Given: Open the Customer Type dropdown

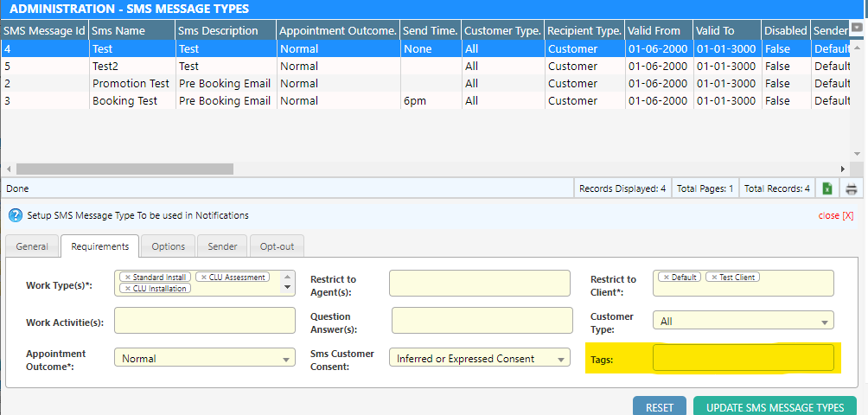Looking at the screenshot, I should coord(824,322).
